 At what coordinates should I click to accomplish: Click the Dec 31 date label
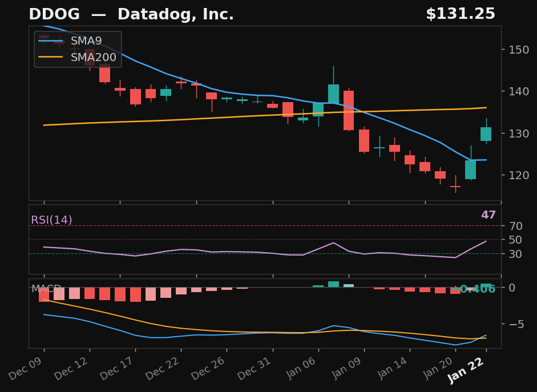[255, 369]
